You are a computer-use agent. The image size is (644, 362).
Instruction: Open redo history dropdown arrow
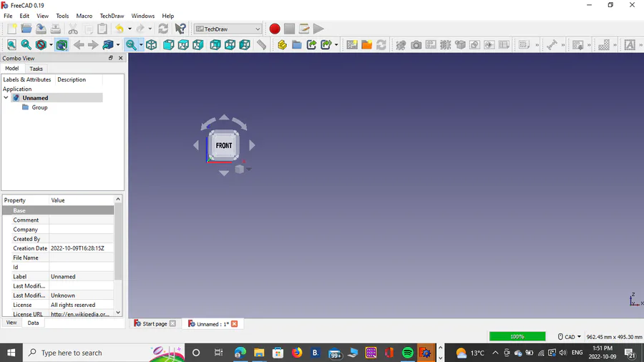pos(150,29)
